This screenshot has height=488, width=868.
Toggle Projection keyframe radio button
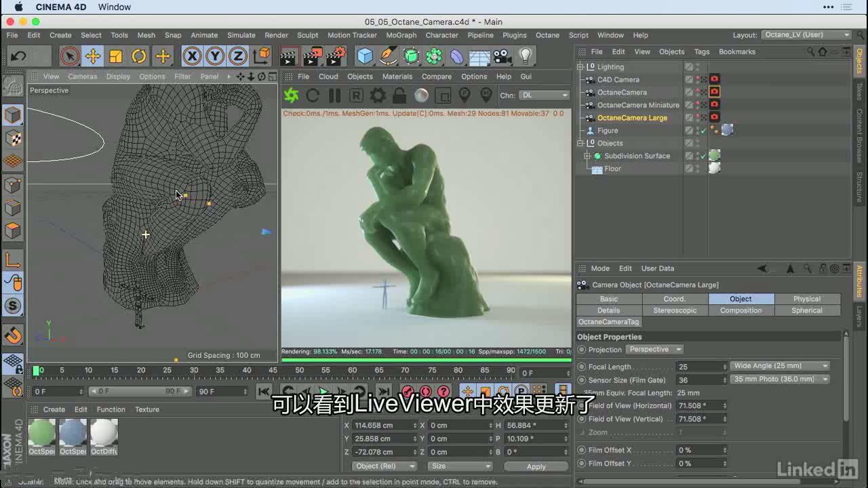[x=582, y=350]
